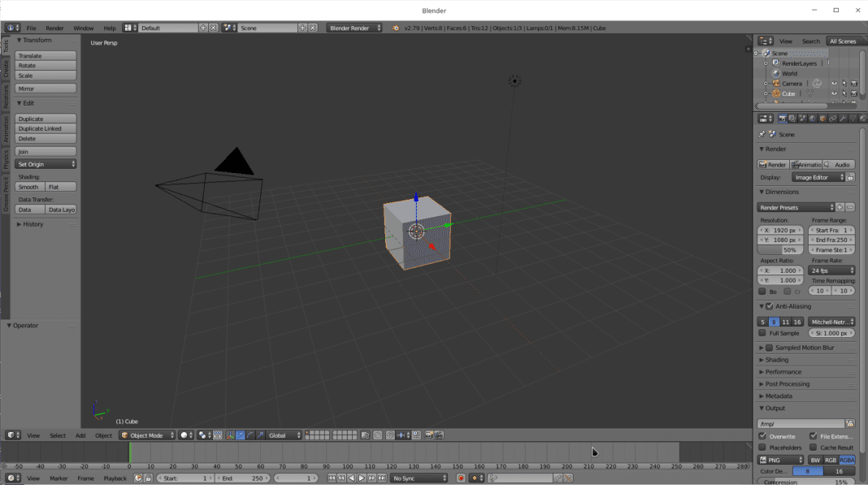Click the Duplicate Linked button
The height and width of the screenshot is (485, 868).
[x=46, y=128]
